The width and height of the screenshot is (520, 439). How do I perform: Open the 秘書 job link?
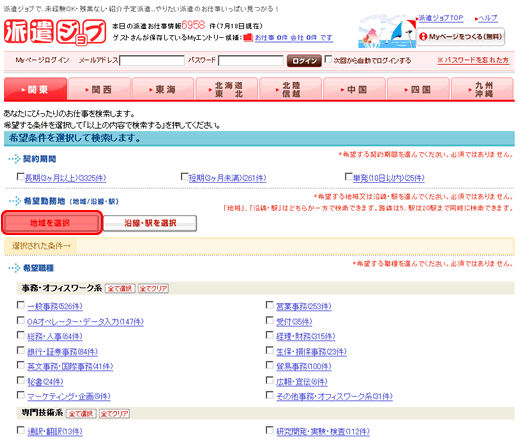pyautogui.click(x=45, y=382)
